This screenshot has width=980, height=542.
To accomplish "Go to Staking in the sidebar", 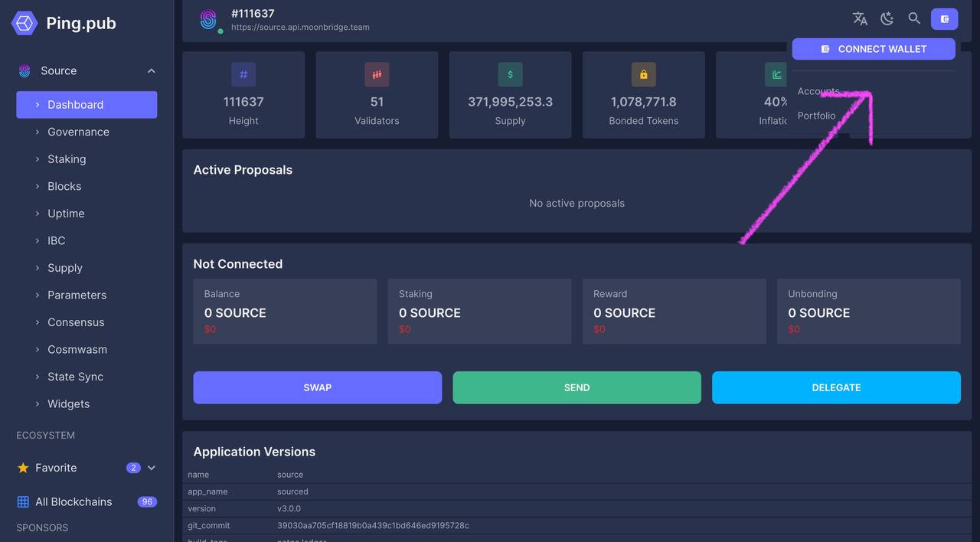I will point(67,159).
